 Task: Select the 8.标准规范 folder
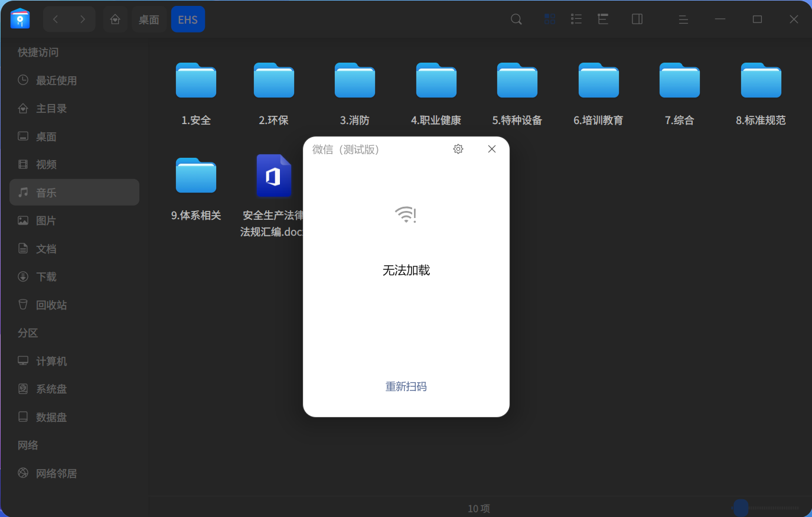(761, 94)
